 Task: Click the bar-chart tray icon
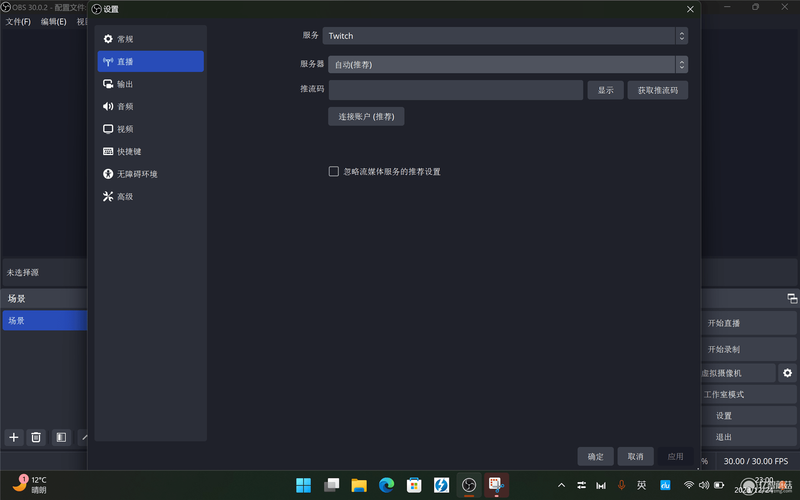601,485
